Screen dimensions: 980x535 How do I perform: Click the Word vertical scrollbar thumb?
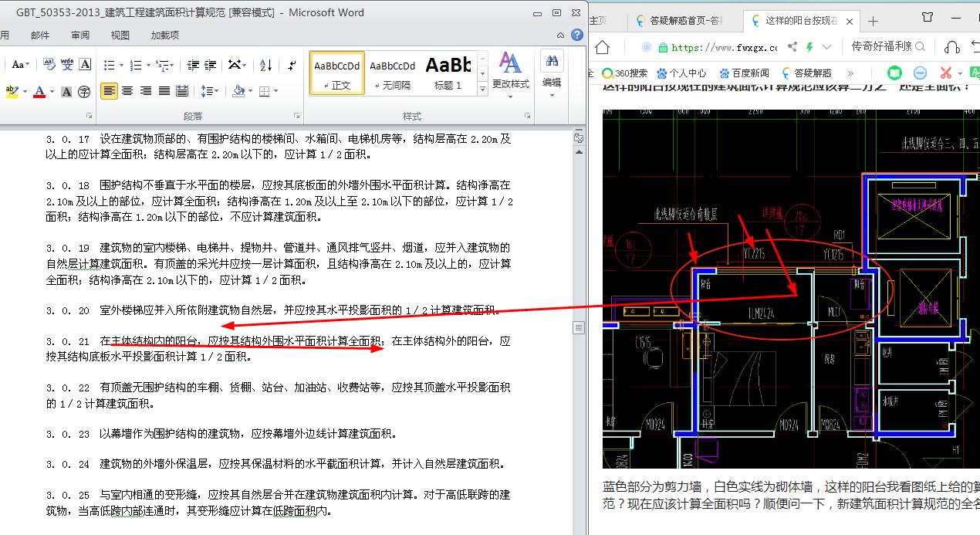pos(578,327)
